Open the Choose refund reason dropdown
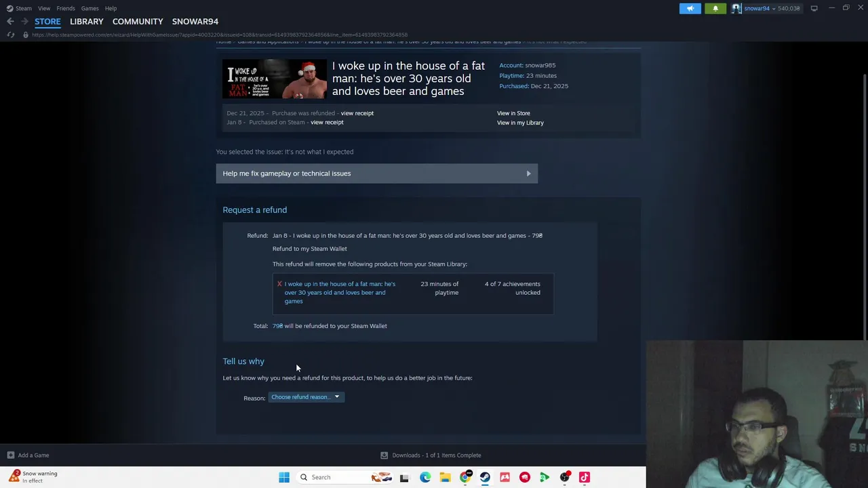This screenshot has height=488, width=868. click(306, 397)
